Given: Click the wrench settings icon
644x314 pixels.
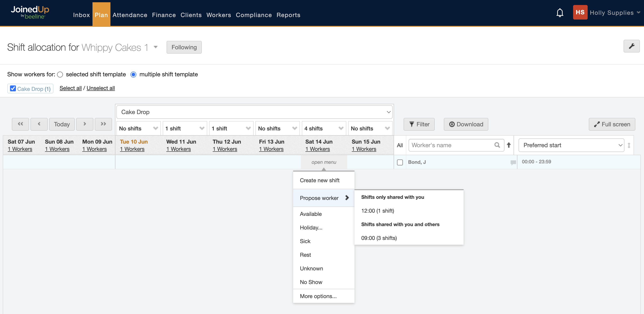Looking at the screenshot, I should tap(631, 46).
